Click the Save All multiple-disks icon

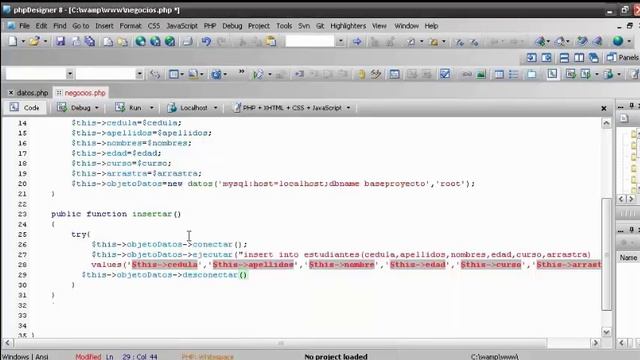pyautogui.click(x=89, y=41)
